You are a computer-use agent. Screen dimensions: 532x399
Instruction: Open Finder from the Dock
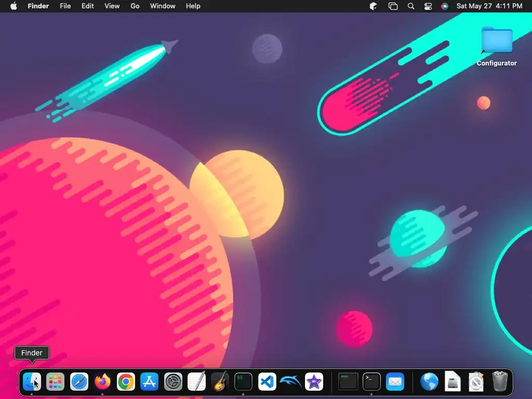click(x=32, y=382)
